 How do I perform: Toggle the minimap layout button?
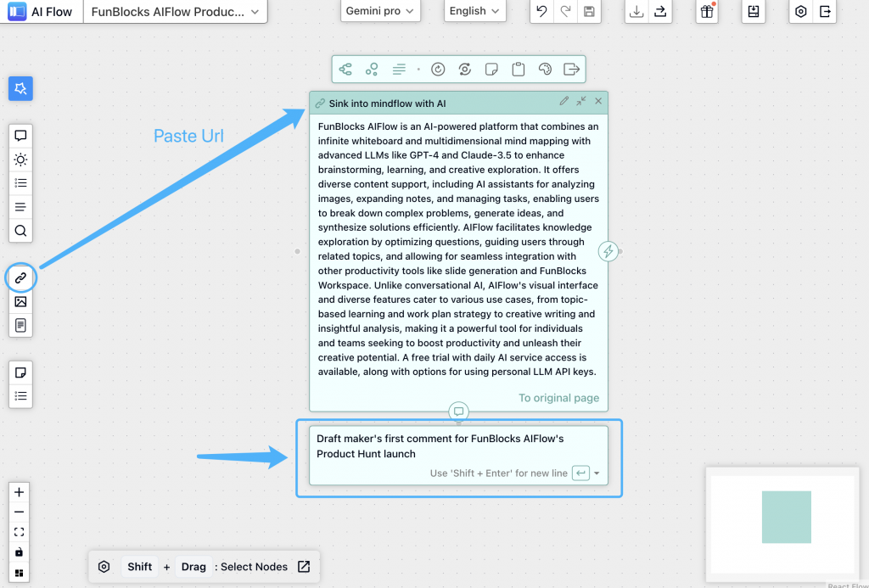(20, 573)
